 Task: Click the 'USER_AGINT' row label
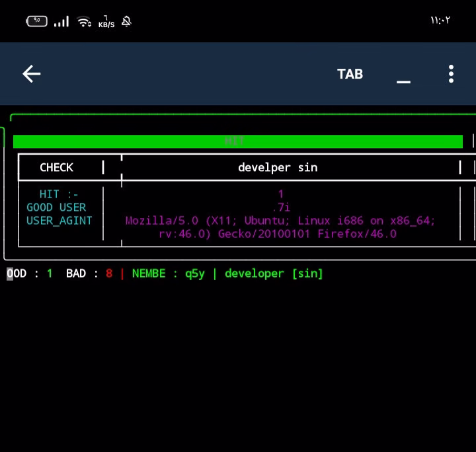59,221
